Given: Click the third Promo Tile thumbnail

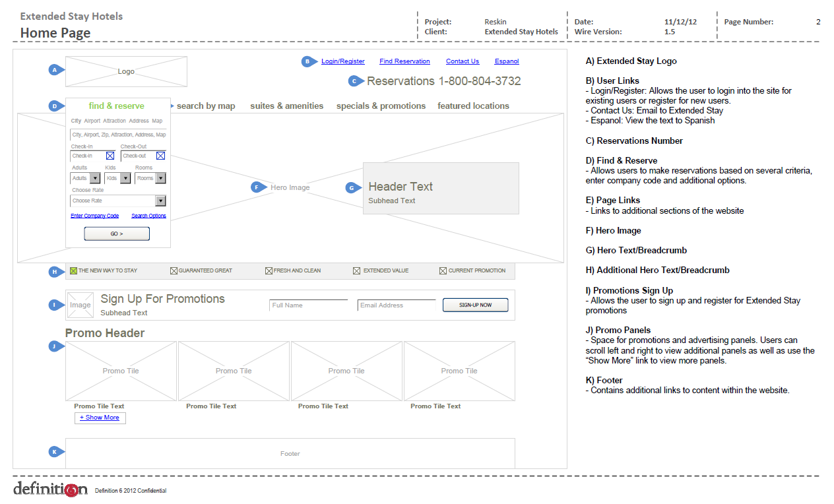Looking at the screenshot, I should (x=346, y=371).
